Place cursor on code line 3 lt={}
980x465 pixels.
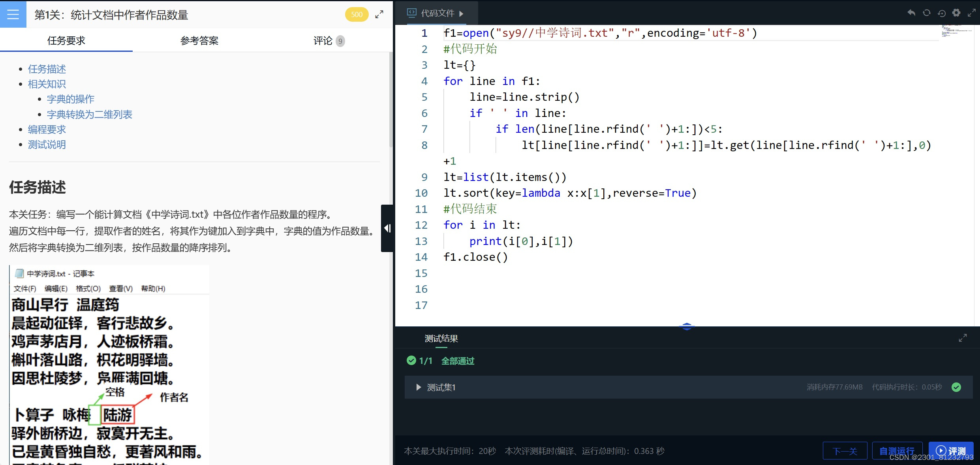pos(460,65)
